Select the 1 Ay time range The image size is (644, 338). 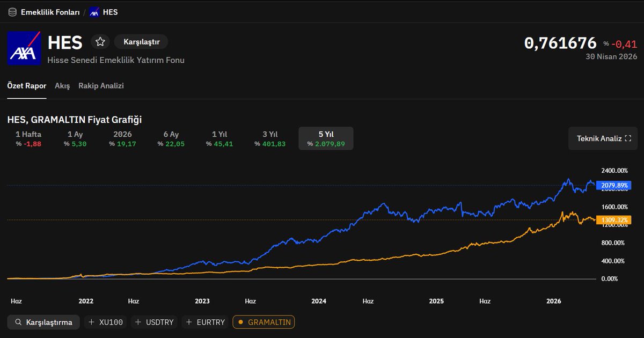pos(75,138)
